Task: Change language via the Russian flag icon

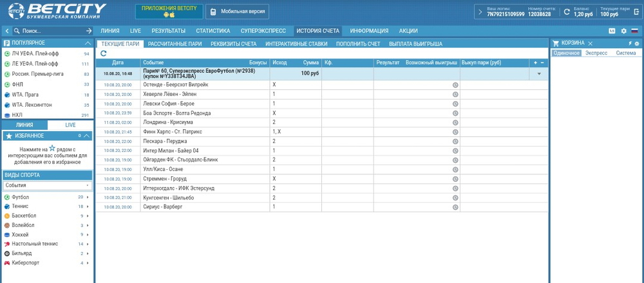Action: click(x=634, y=31)
